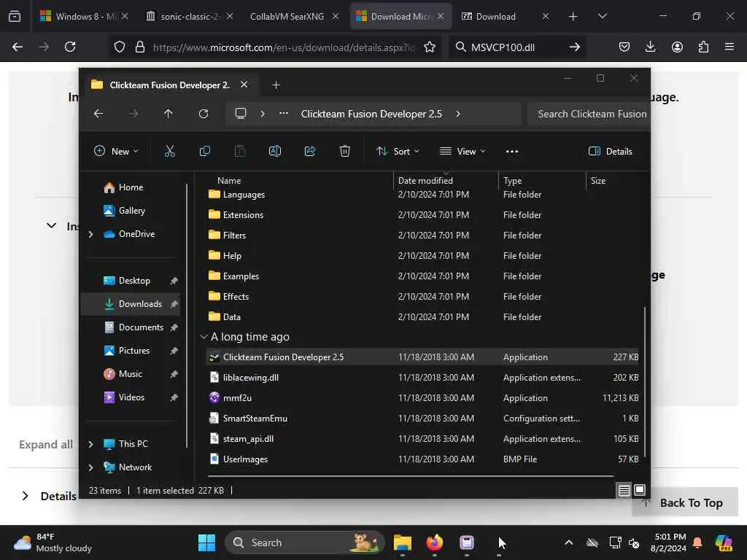
Task: Open a new Firefox tab
Action: (x=573, y=16)
